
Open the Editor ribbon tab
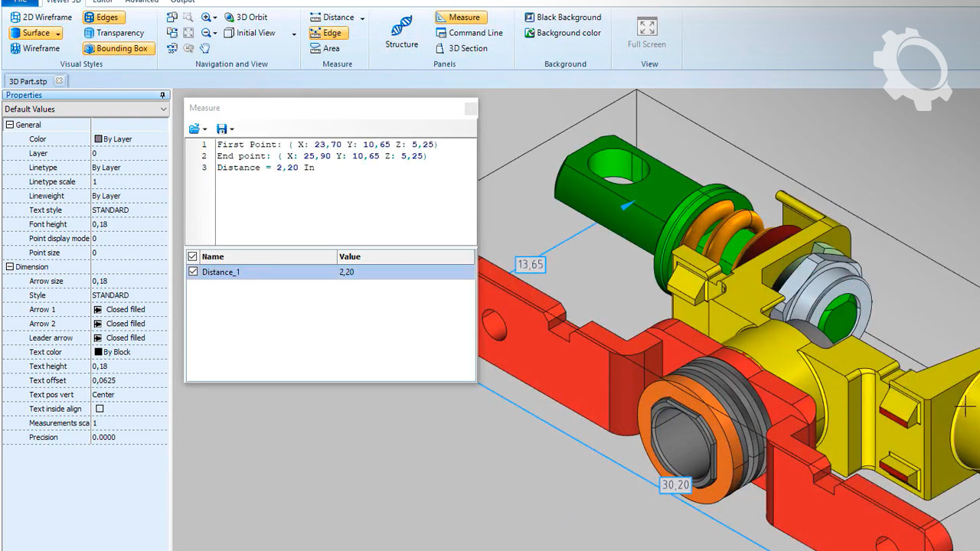pos(103,2)
